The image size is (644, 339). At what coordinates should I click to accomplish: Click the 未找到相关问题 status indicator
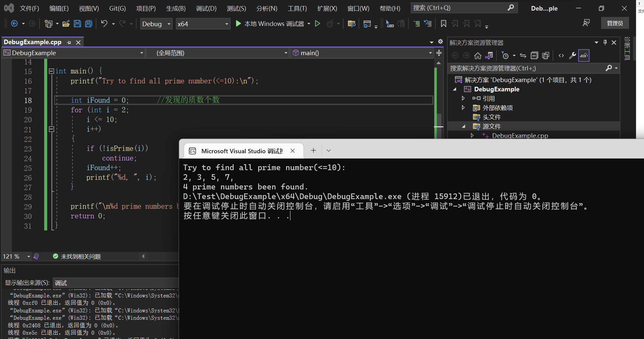pyautogui.click(x=77, y=256)
